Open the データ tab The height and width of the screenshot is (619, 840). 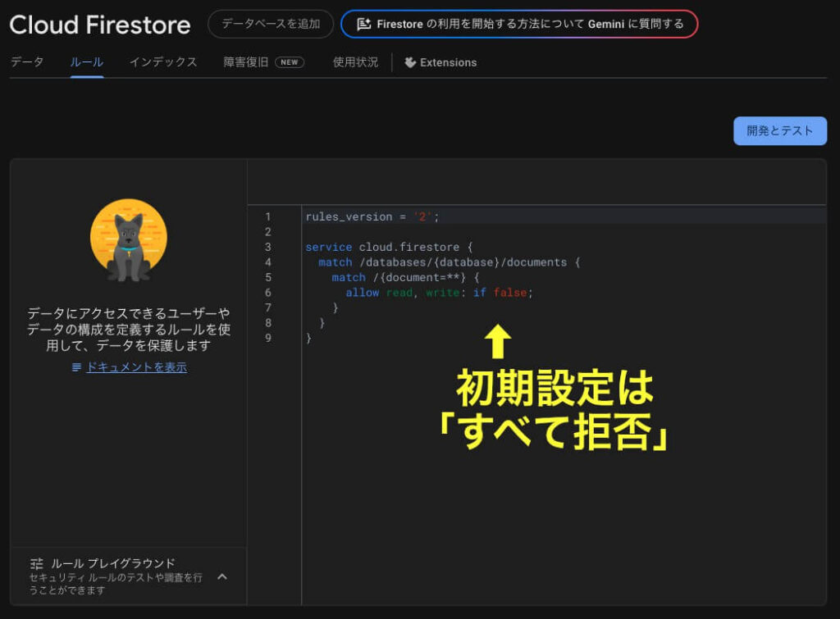[x=27, y=62]
